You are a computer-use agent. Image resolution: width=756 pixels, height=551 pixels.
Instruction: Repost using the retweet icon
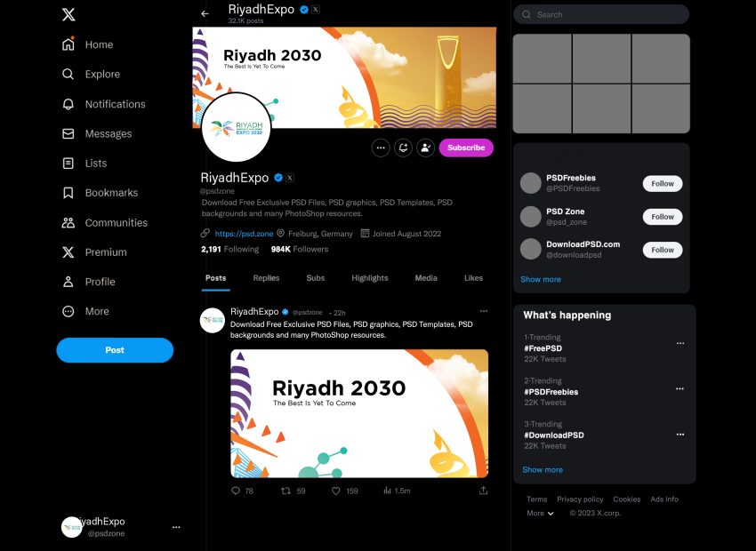(286, 491)
